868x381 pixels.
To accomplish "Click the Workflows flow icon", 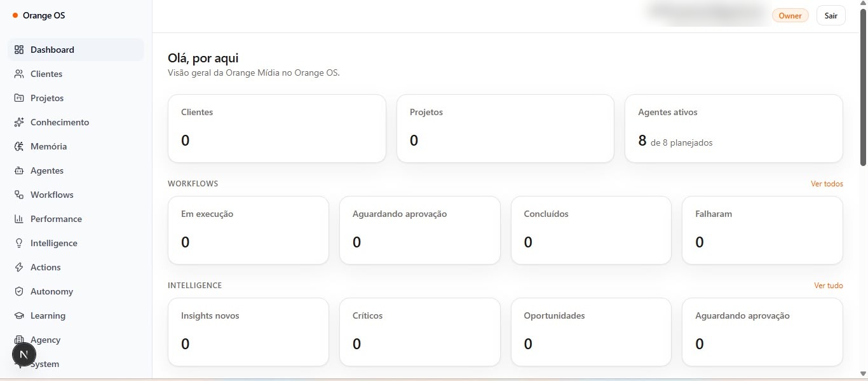I will click(x=19, y=195).
